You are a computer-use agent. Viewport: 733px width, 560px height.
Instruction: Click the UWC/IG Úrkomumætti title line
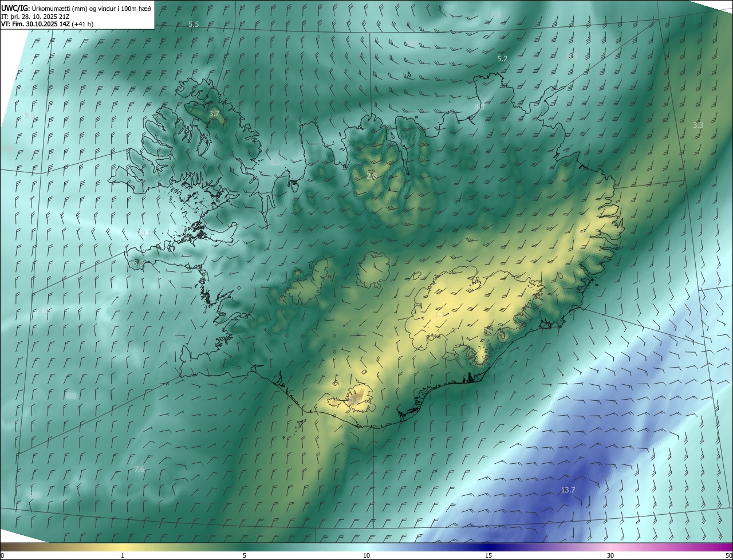tap(76, 8)
